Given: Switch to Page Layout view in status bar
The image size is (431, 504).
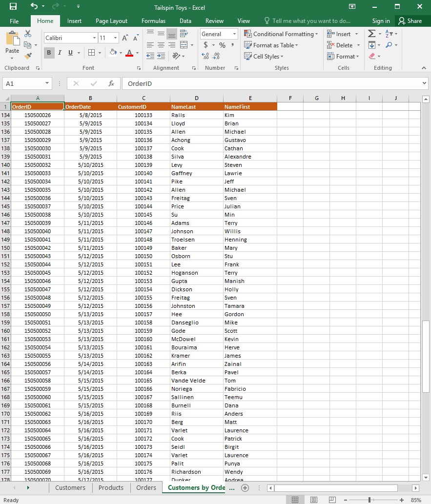Looking at the screenshot, I should tap(314, 500).
